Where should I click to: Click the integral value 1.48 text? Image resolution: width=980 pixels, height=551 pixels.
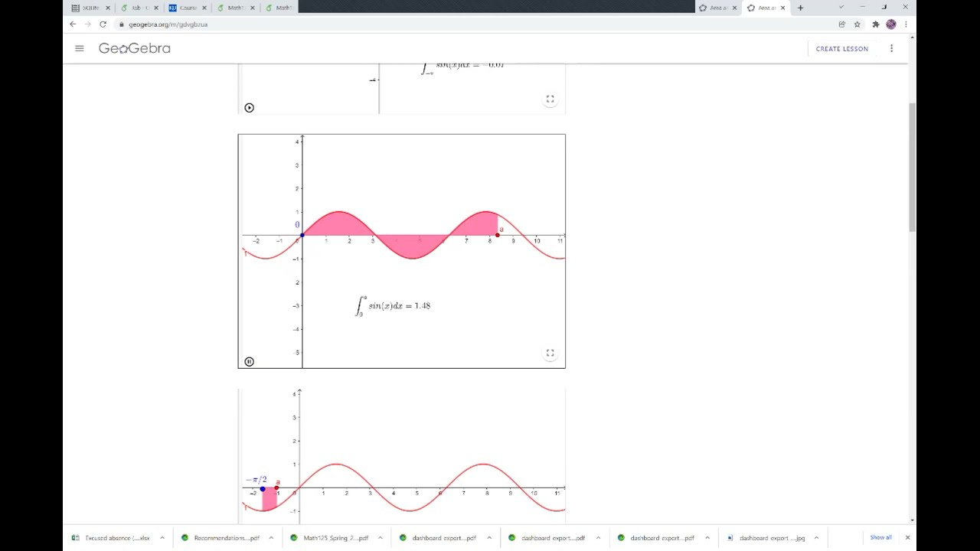coord(422,306)
